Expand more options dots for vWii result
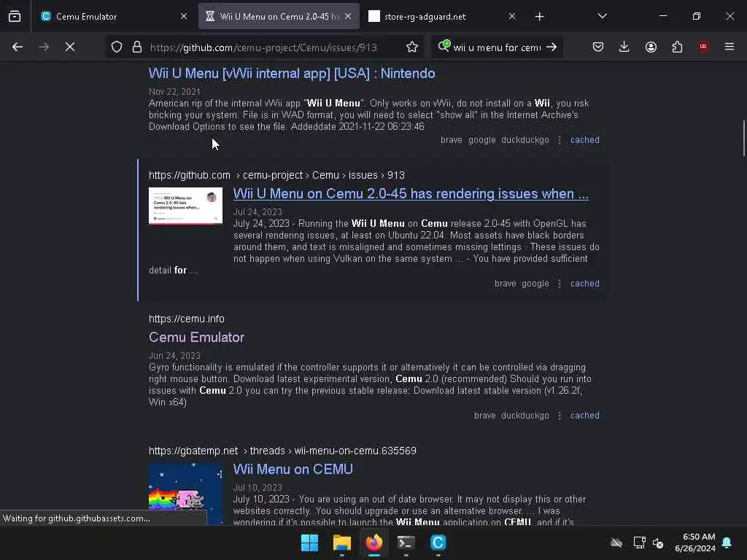The height and width of the screenshot is (560, 747). [x=560, y=140]
